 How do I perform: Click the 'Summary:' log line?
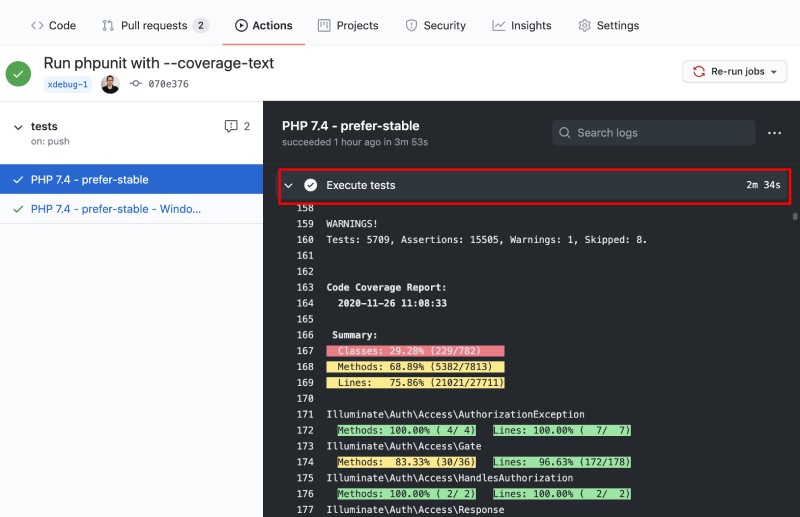pyautogui.click(x=355, y=335)
